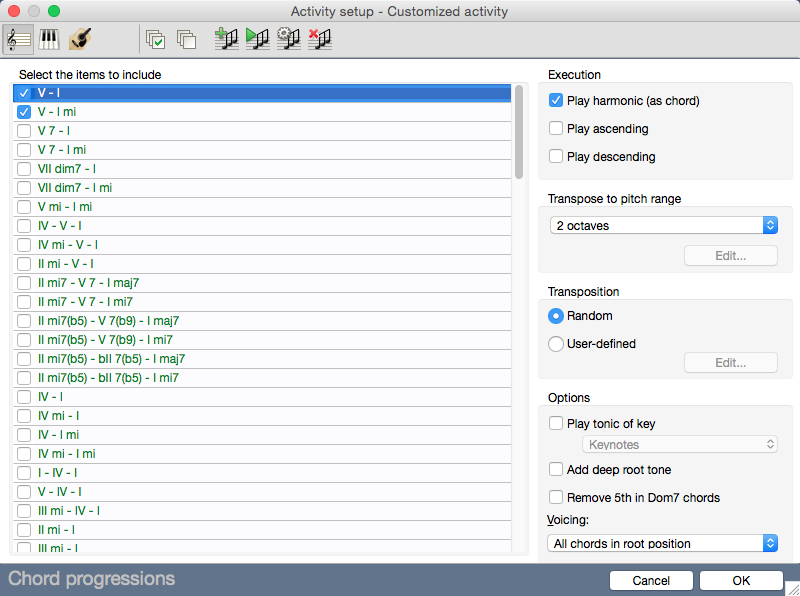Select the II mi - I row
The width and height of the screenshot is (800, 596).
pyautogui.click(x=262, y=530)
